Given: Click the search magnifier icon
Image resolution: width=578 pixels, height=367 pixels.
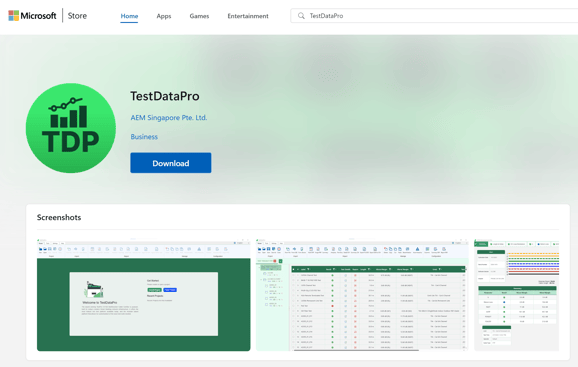Looking at the screenshot, I should (301, 16).
